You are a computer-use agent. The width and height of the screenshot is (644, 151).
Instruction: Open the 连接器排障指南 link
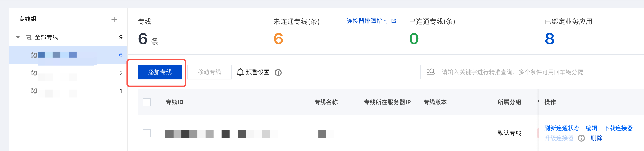coord(367,21)
